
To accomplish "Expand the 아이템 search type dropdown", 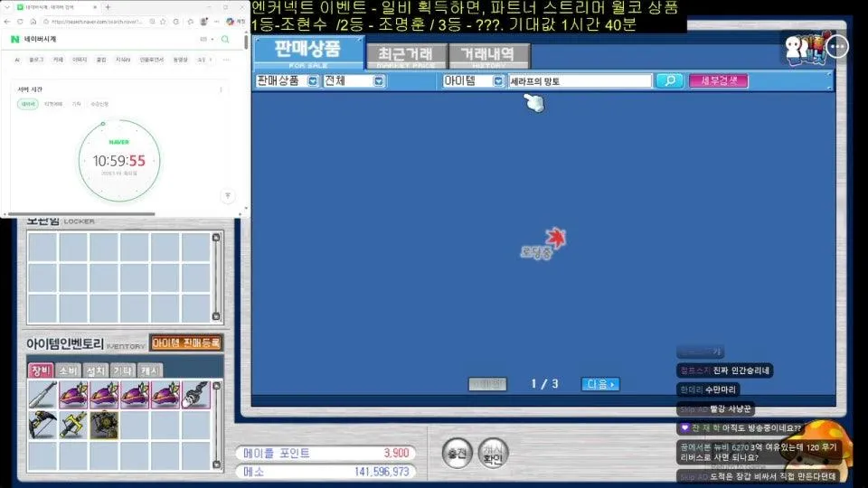I will pyautogui.click(x=498, y=80).
